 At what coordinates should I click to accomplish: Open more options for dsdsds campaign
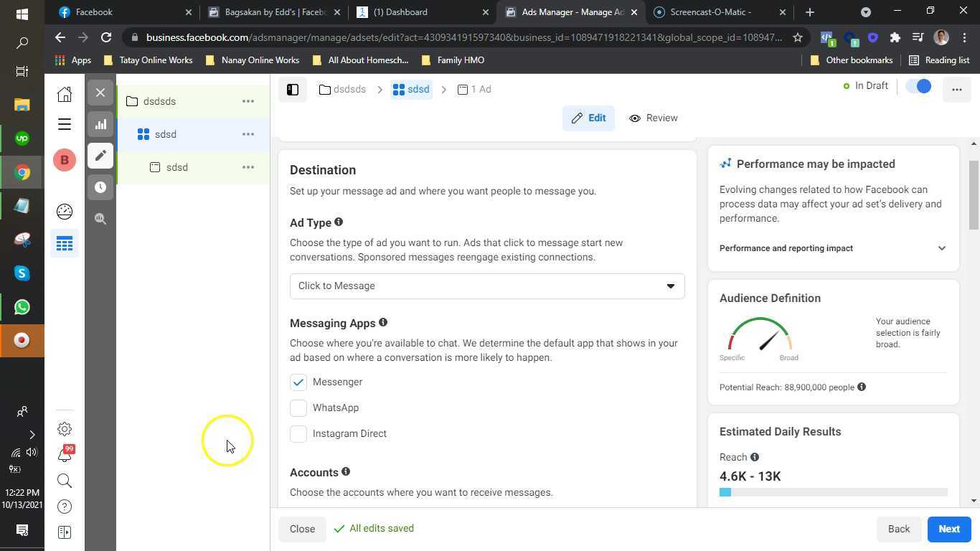(x=248, y=101)
